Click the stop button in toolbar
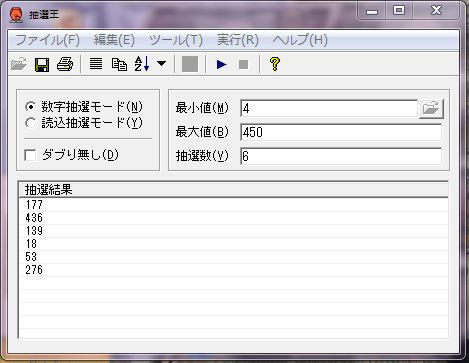The width and height of the screenshot is (469, 363). (x=244, y=64)
